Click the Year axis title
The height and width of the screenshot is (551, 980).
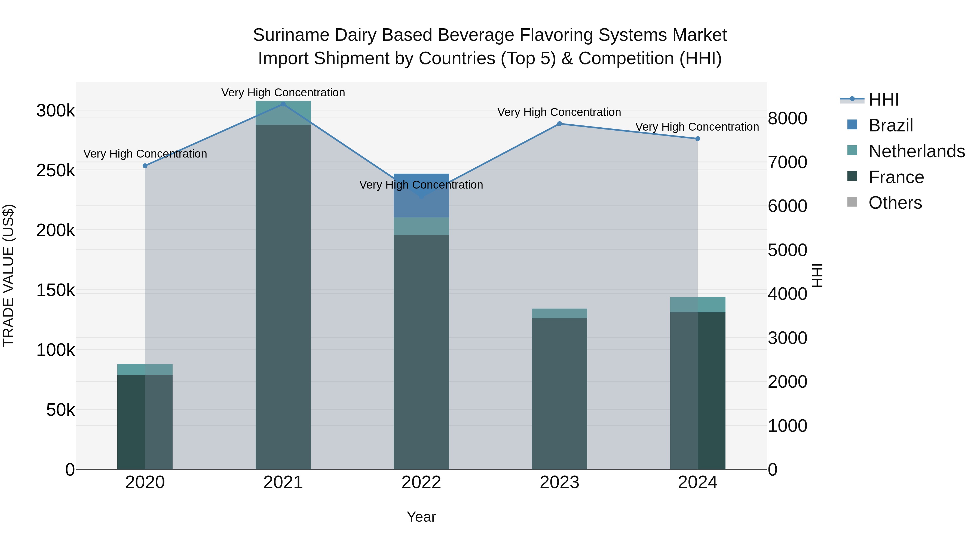(x=421, y=517)
